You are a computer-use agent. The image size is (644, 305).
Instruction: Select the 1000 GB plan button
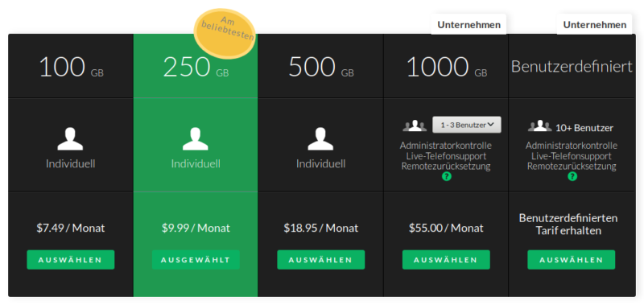[x=446, y=260]
